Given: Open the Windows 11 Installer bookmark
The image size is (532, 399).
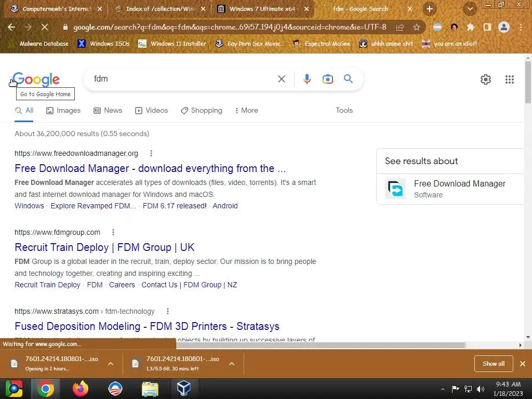Looking at the screenshot, I should [x=172, y=44].
